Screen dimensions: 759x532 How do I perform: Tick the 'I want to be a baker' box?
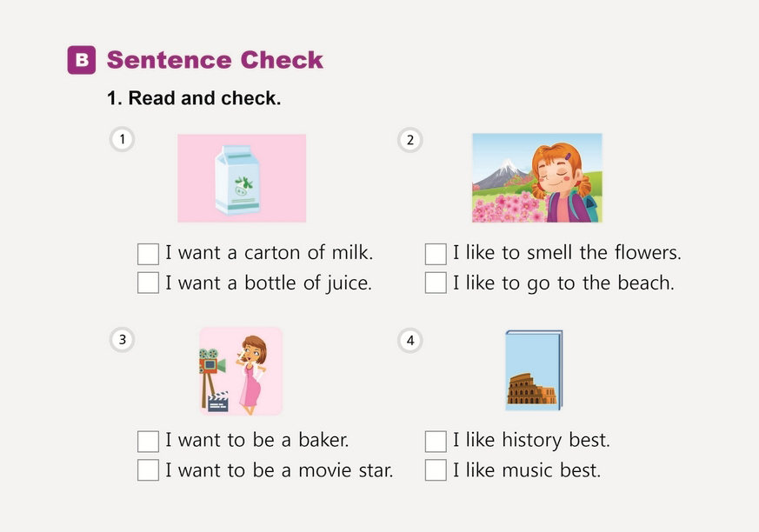click(149, 441)
